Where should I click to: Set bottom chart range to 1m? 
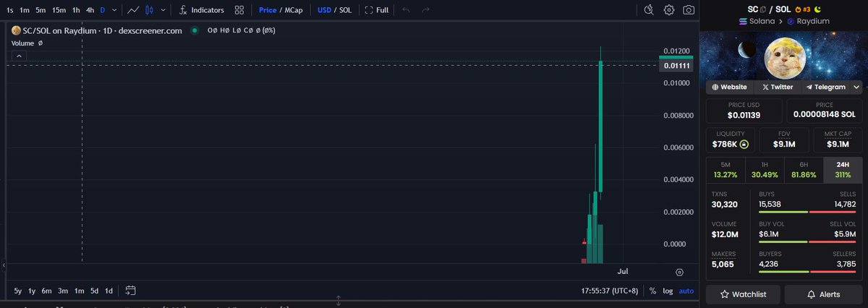(x=79, y=291)
